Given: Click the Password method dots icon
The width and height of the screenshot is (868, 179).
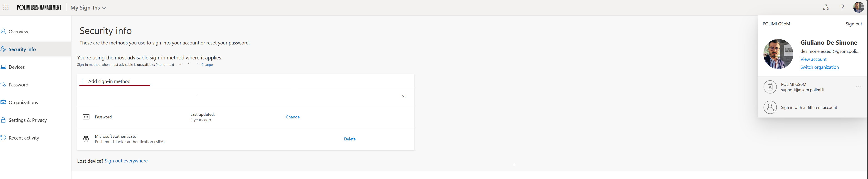Looking at the screenshot, I should click(x=86, y=117).
